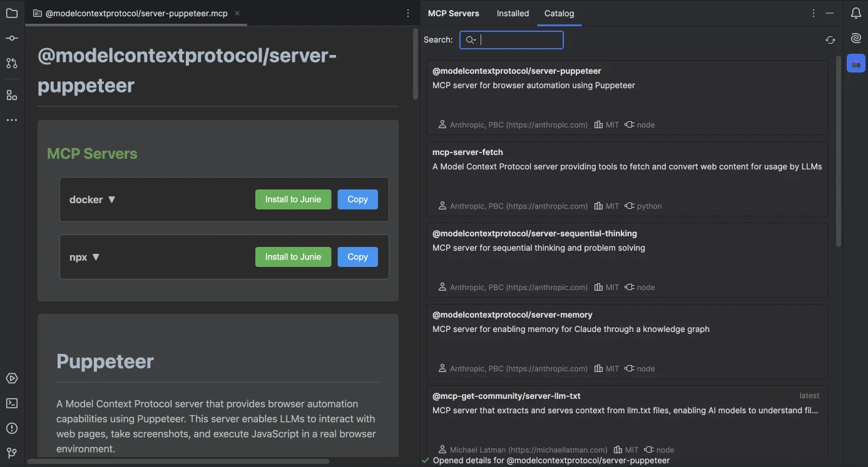
Task: Install docker config to Junie
Action: coord(293,199)
